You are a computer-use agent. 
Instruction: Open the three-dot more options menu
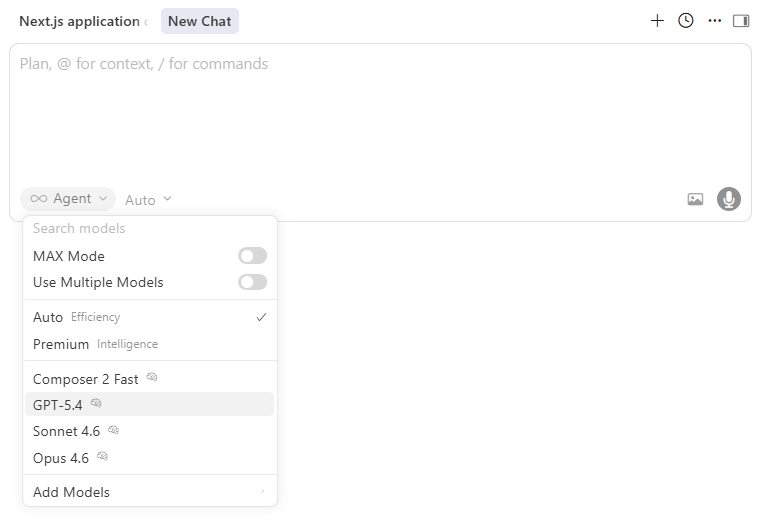pos(714,21)
